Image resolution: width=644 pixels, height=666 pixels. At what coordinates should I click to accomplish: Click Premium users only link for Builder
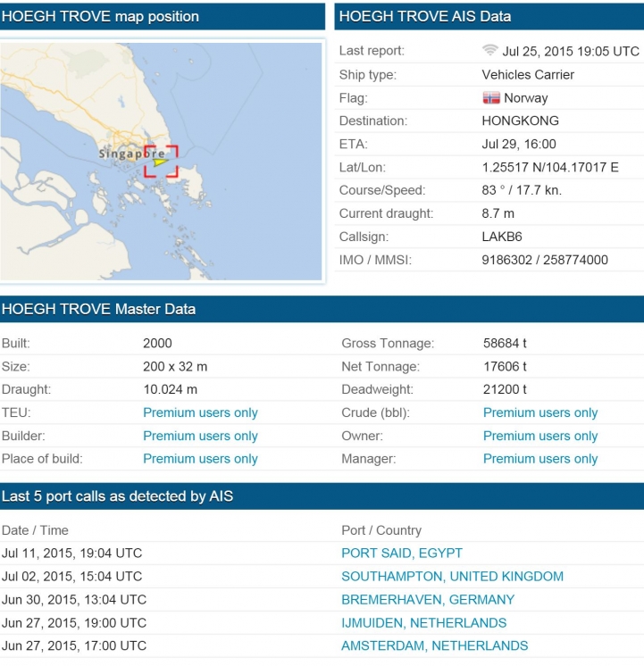coord(200,436)
